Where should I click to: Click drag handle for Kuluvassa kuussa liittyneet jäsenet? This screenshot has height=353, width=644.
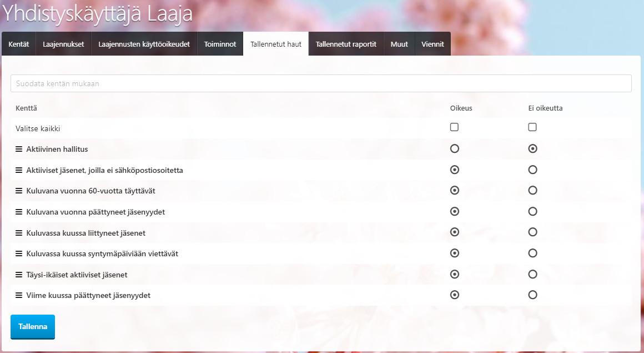pyautogui.click(x=18, y=233)
